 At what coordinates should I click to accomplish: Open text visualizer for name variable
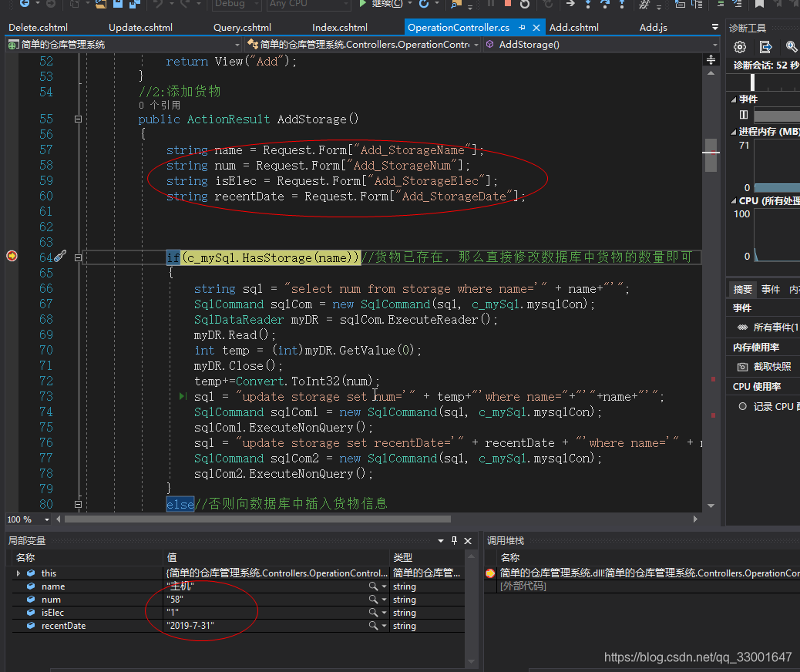[x=374, y=586]
